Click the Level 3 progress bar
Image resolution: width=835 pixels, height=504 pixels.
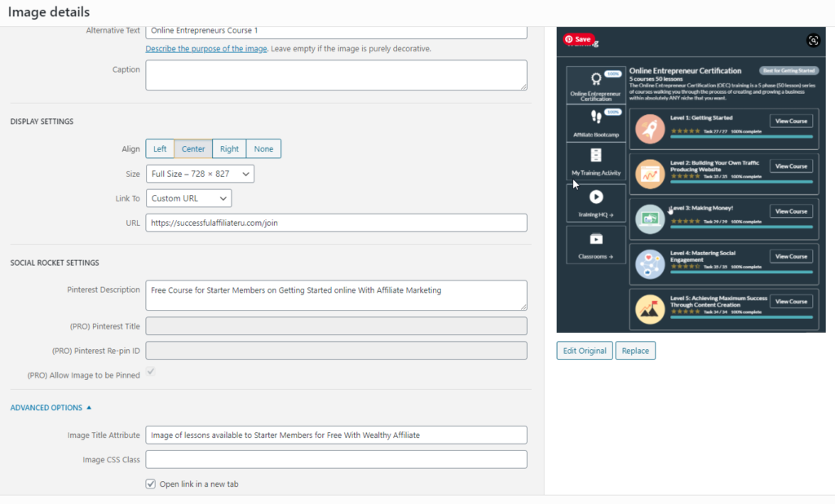[741, 227]
